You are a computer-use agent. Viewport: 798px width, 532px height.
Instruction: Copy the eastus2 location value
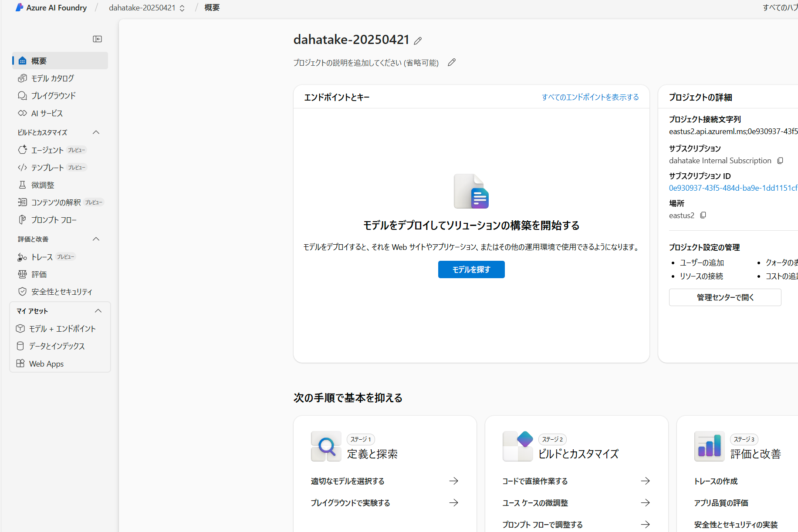point(703,215)
